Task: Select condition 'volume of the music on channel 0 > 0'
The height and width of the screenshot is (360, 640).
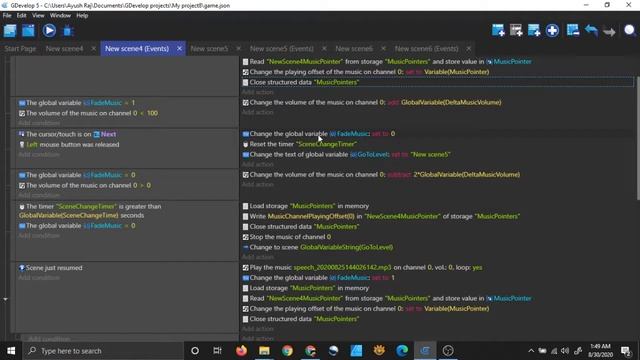Action: tap(85, 185)
